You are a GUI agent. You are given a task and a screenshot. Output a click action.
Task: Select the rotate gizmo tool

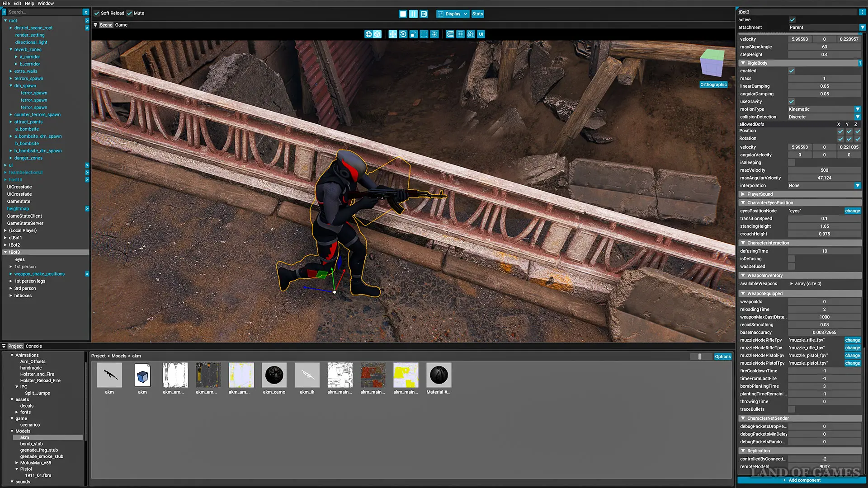403,34
